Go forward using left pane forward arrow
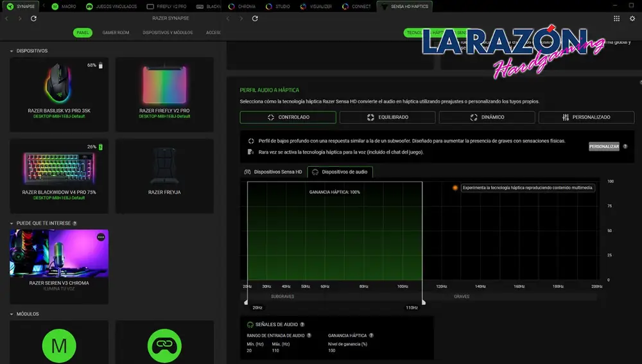The image size is (642, 364). pyautogui.click(x=20, y=19)
